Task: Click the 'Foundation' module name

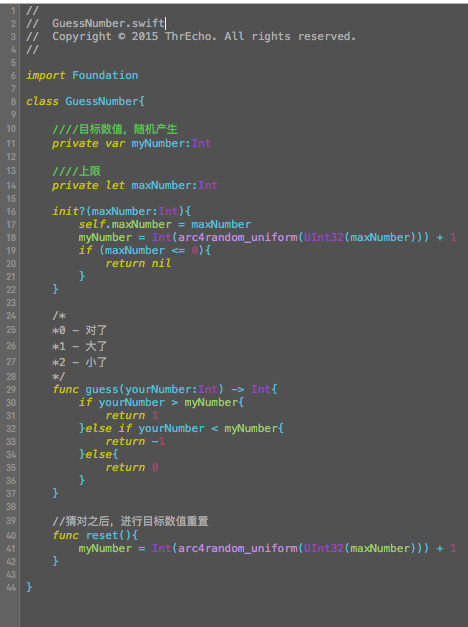Action: [105, 75]
